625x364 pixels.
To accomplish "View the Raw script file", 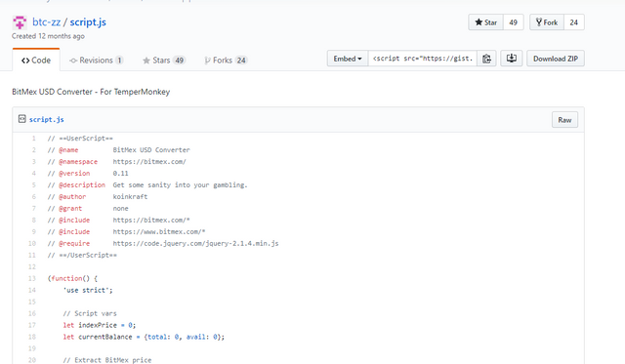I will (564, 120).
